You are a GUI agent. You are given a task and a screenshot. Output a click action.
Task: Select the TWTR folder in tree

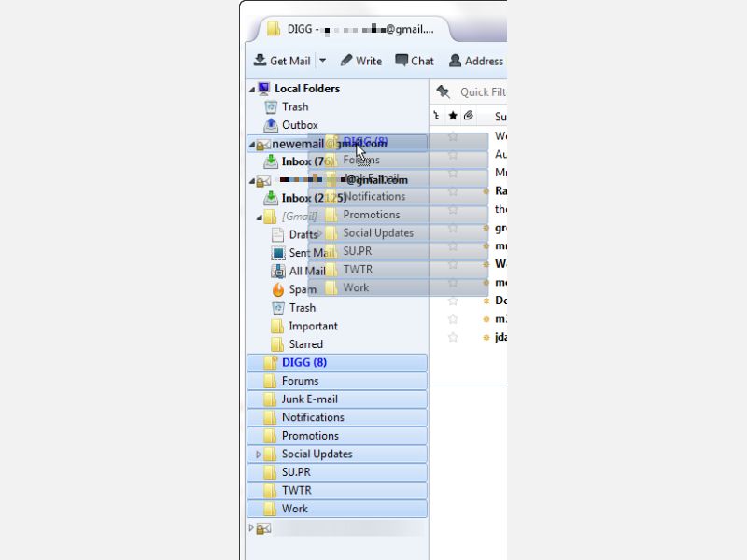[337, 491]
